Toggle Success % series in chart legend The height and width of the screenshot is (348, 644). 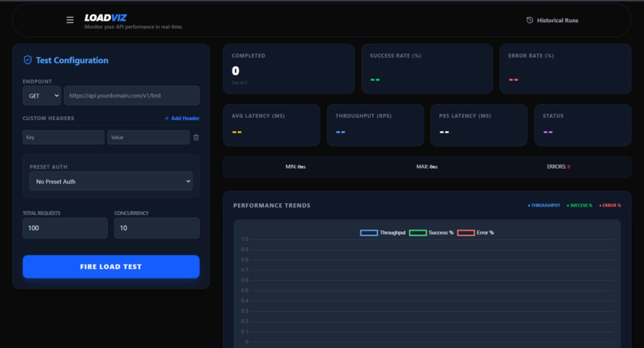pyautogui.click(x=431, y=233)
